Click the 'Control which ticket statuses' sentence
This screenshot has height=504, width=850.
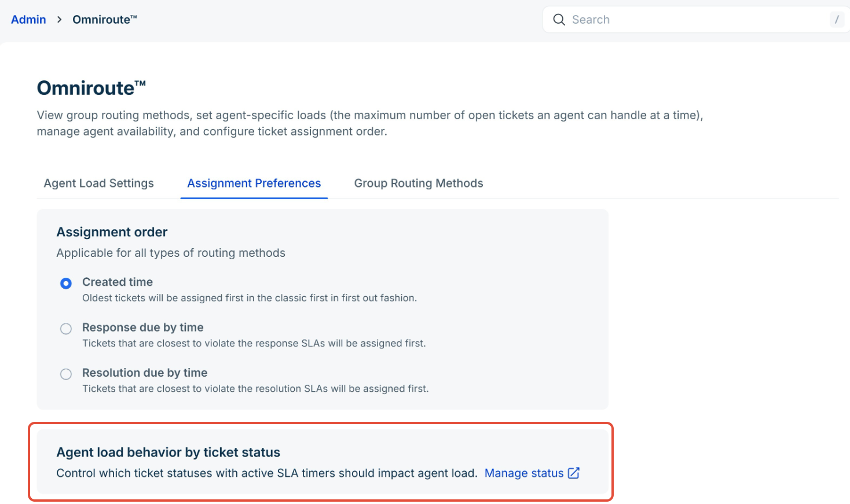pos(267,473)
